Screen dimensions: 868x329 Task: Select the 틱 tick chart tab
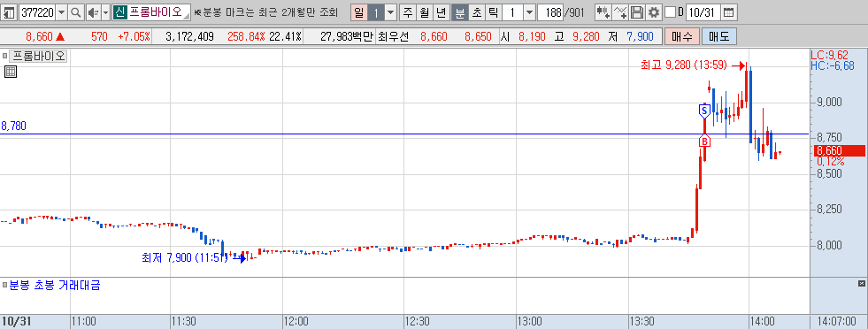click(493, 12)
